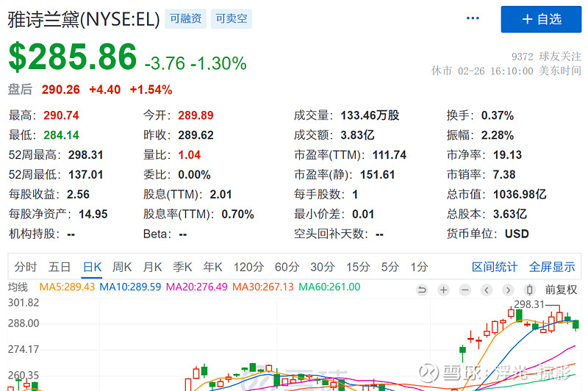Click the MA20:276.49 indicator label
Image resolution: width=588 pixels, height=391 pixels.
coord(196,287)
